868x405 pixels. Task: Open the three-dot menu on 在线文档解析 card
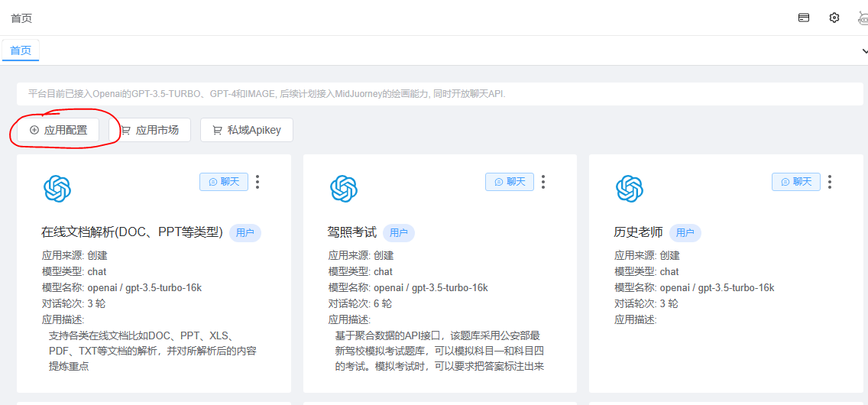[257, 182]
